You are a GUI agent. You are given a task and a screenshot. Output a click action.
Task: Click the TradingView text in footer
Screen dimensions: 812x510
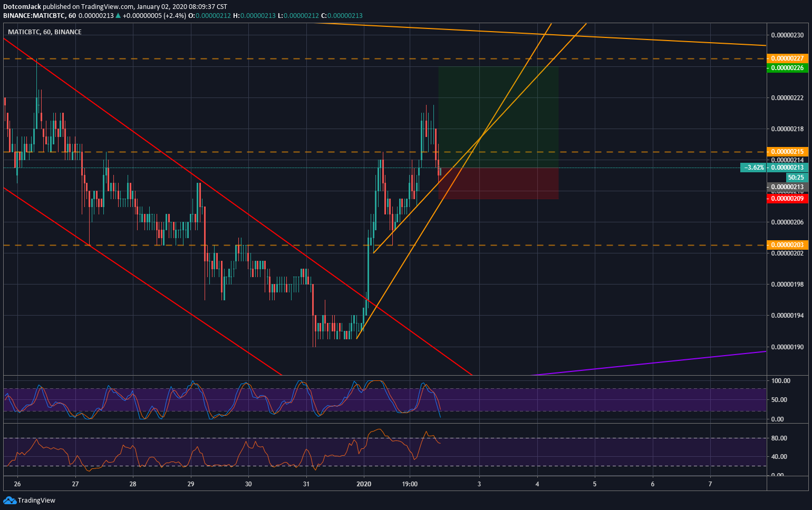(x=36, y=501)
